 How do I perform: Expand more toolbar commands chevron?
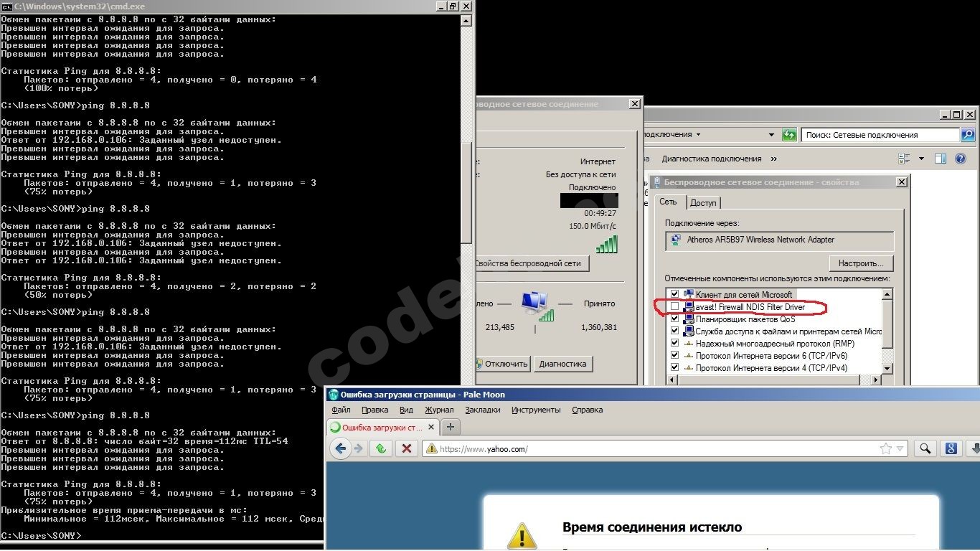tap(773, 159)
